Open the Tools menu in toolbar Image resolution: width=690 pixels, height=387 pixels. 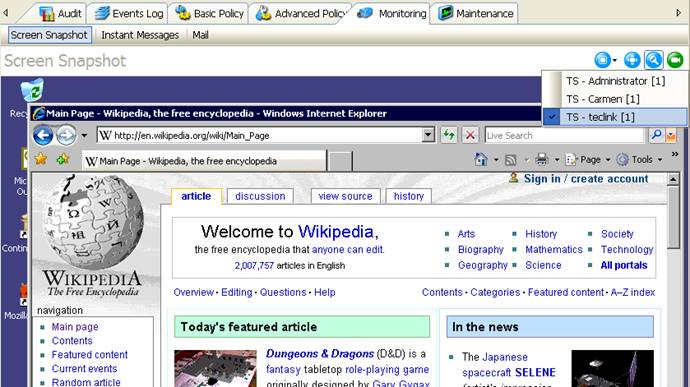pyautogui.click(x=639, y=159)
